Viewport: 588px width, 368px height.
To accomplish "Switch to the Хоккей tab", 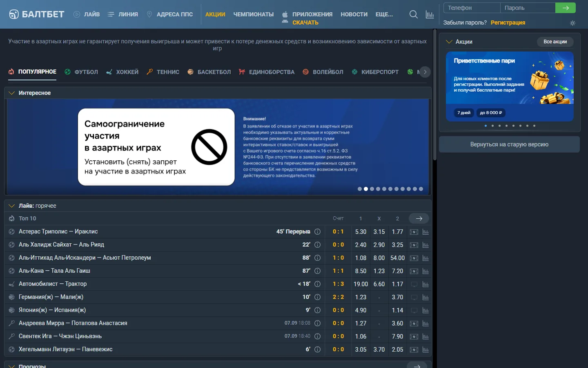I will coord(122,72).
